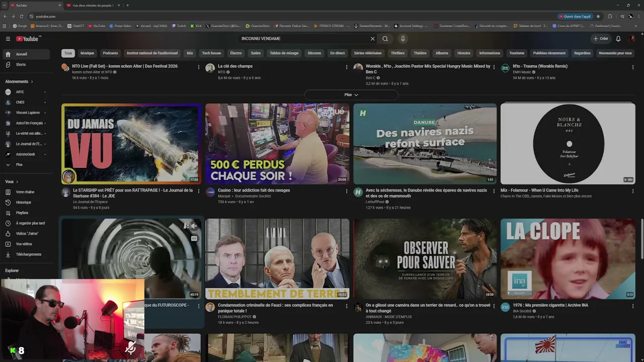Run the search with the magnifier icon
Screen dimensions: 644x362
pyautogui.click(x=385, y=39)
